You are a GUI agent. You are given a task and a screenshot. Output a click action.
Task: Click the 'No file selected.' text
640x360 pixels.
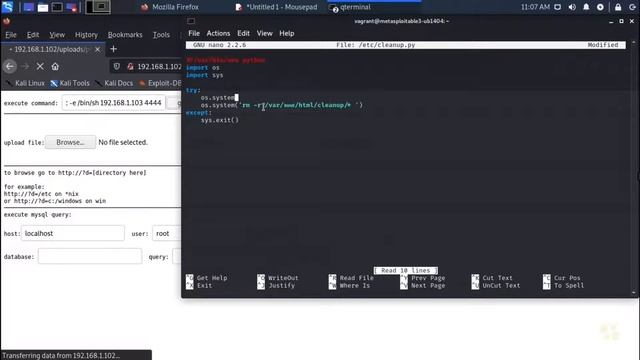[x=123, y=142]
